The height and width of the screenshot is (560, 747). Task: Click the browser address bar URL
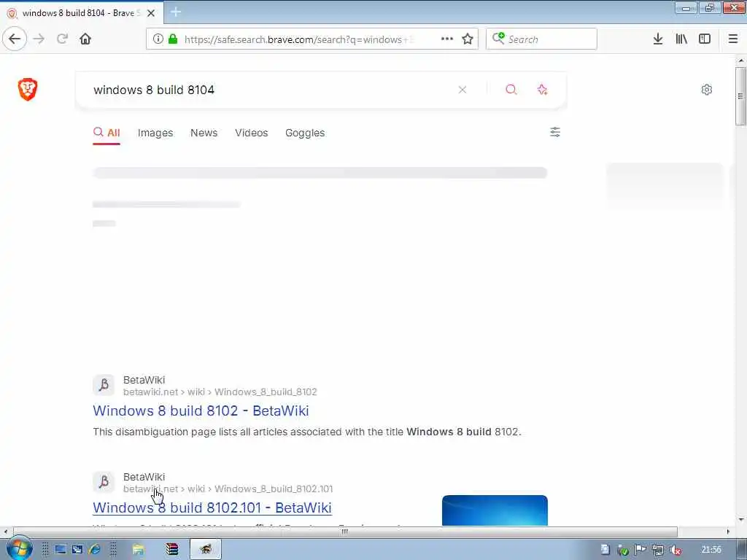coord(300,39)
